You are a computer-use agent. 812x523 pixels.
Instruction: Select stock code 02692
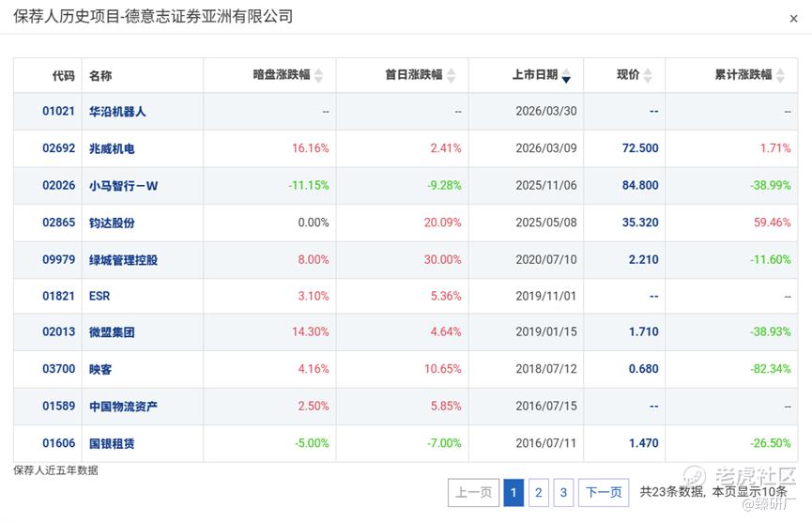coord(58,148)
